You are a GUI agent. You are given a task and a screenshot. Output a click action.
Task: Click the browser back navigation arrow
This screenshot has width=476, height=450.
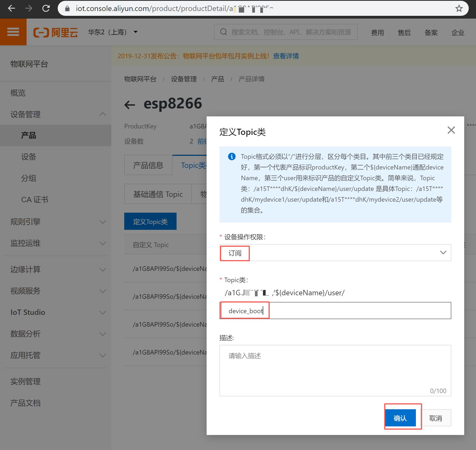[x=11, y=8]
